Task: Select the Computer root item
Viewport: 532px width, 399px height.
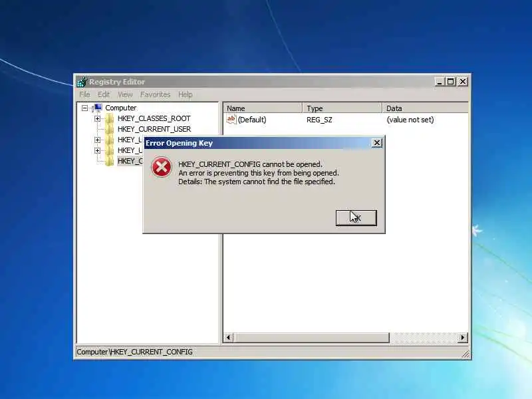Action: pyautogui.click(x=121, y=108)
